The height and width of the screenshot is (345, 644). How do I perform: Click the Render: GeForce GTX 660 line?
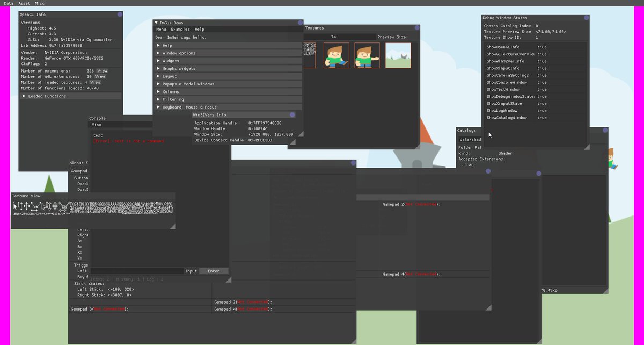point(62,58)
